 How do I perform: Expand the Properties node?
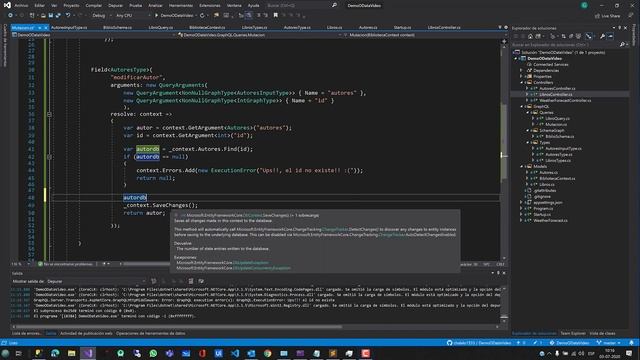coord(521,76)
